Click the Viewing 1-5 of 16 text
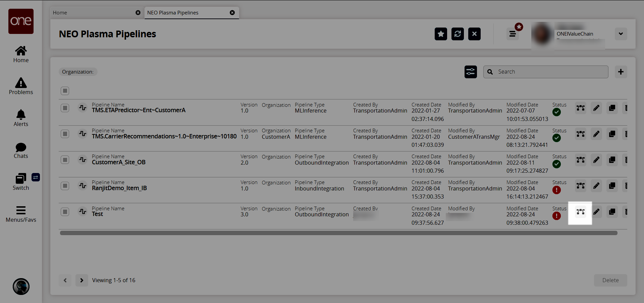Image resolution: width=644 pixels, height=303 pixels. coord(114,280)
